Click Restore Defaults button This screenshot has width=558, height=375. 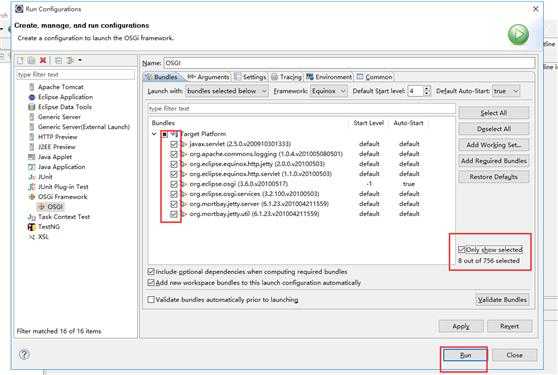(x=494, y=177)
